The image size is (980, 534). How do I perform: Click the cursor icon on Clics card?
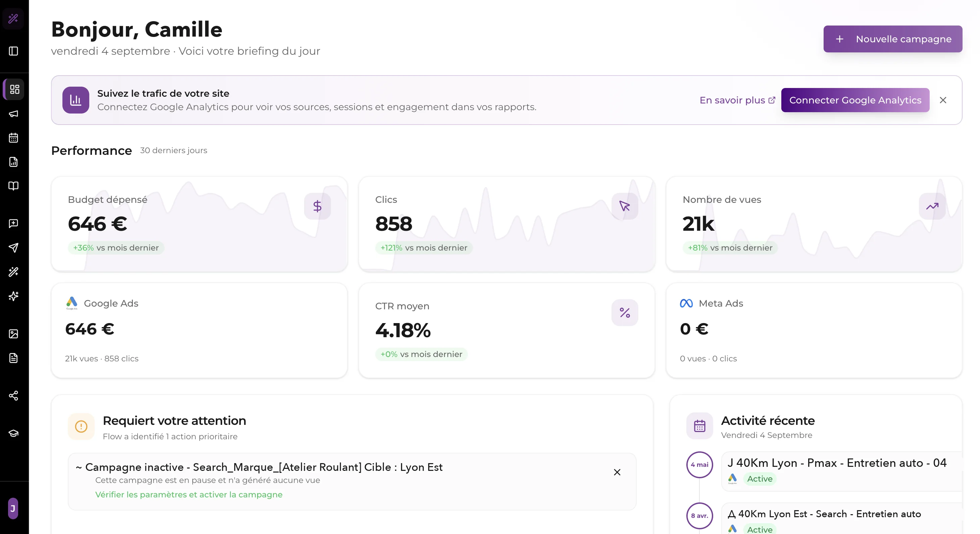[625, 206]
